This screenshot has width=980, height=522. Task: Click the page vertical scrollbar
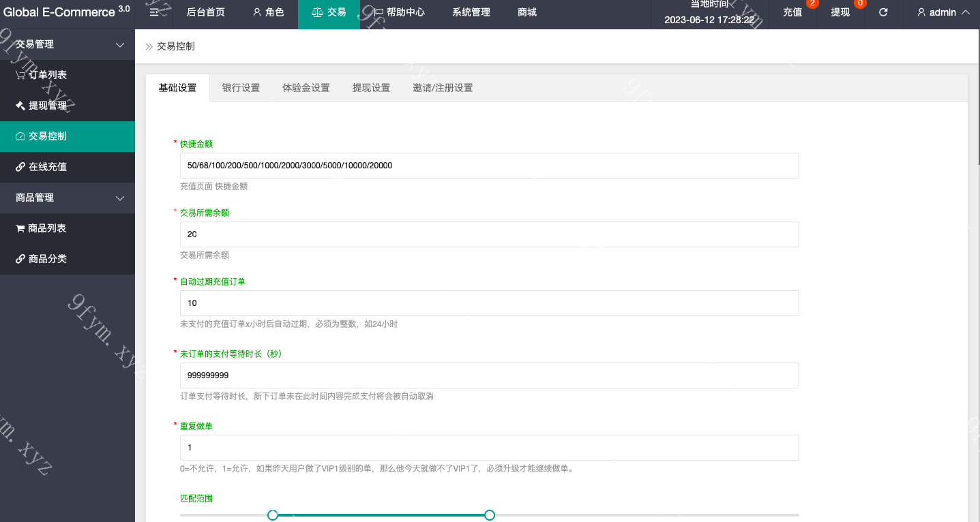(977, 95)
